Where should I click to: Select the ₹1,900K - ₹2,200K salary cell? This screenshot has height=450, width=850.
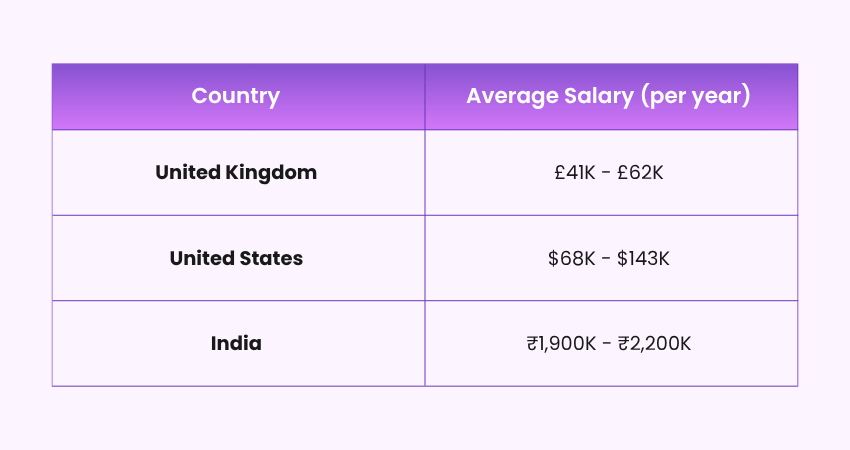(609, 343)
